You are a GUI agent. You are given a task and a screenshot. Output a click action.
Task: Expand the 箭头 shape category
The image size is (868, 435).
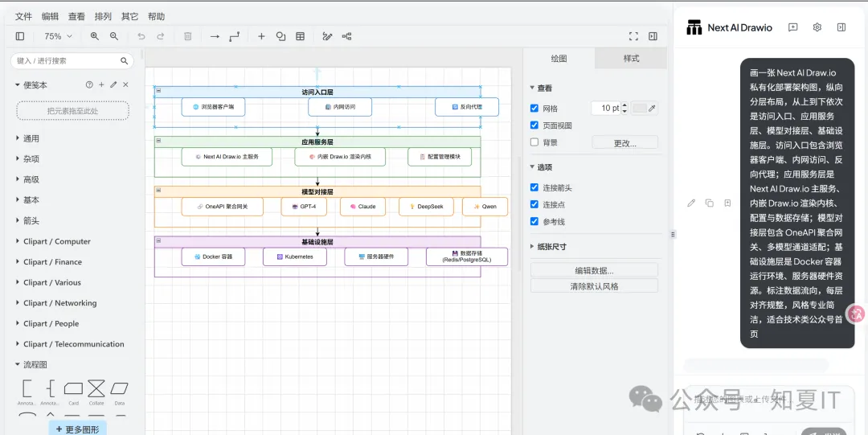[27, 220]
